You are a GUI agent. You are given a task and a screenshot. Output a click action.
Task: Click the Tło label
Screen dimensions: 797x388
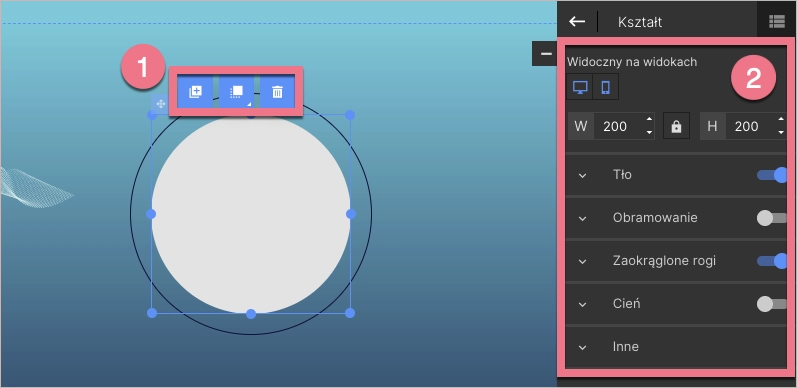[x=622, y=175]
